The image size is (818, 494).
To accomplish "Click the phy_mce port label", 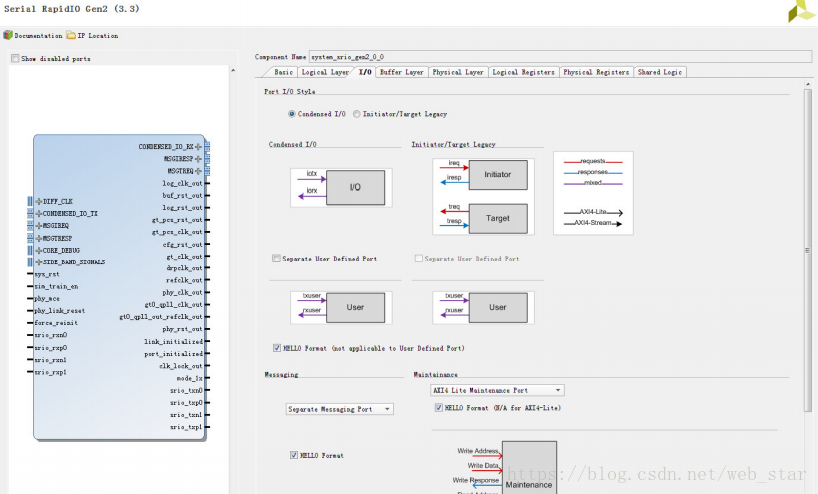I will pos(47,299).
